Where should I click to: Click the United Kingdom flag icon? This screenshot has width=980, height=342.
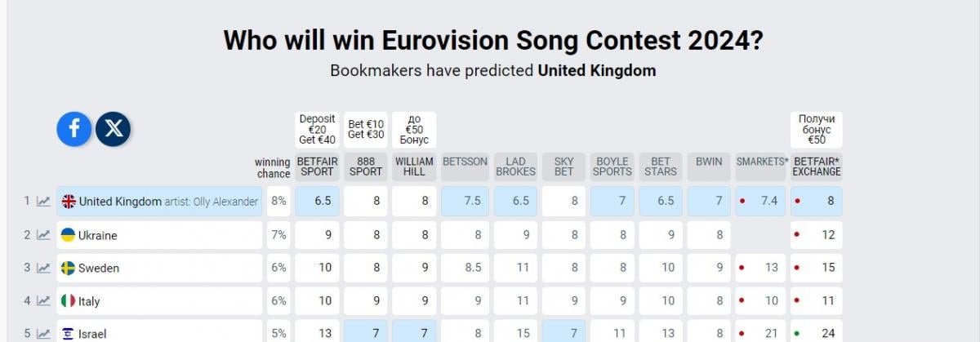(69, 202)
